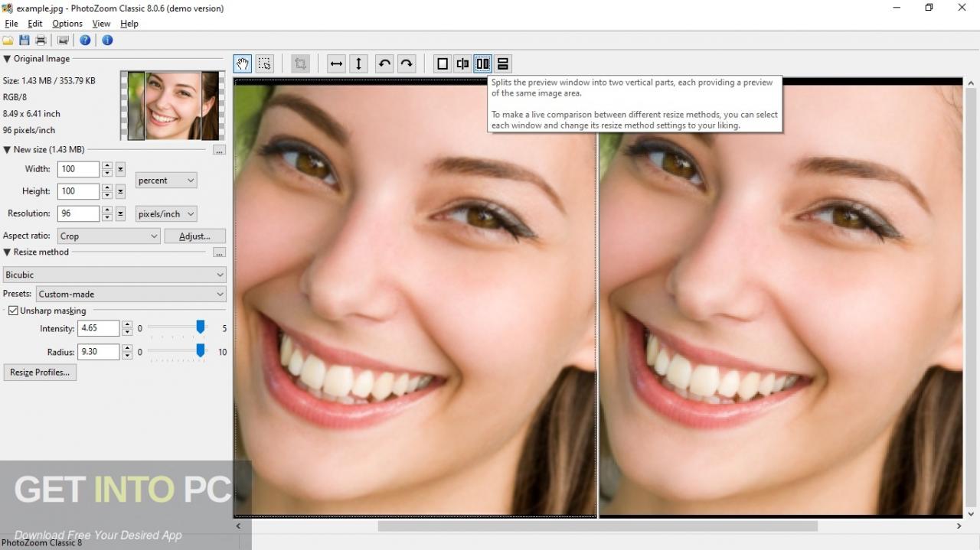The height and width of the screenshot is (550, 980).
Task: Click the 'Size: 1.43 MB / 353.79 KB' text
Action: tap(49, 81)
